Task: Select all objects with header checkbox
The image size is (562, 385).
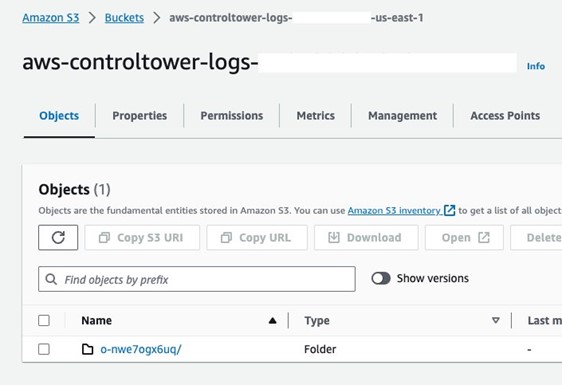Action: point(44,320)
